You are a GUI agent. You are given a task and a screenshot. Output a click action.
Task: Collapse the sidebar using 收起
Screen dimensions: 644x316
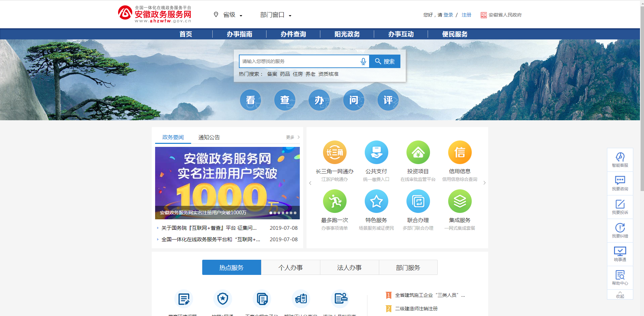620,295
